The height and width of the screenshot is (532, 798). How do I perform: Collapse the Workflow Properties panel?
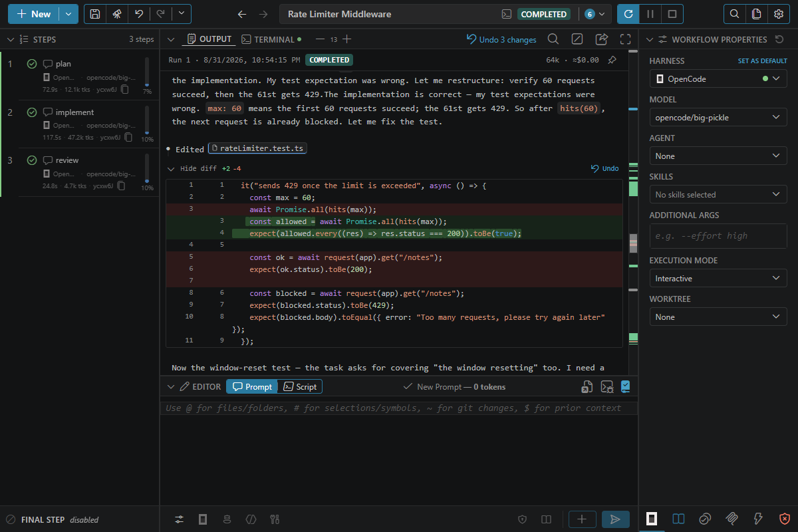point(648,39)
